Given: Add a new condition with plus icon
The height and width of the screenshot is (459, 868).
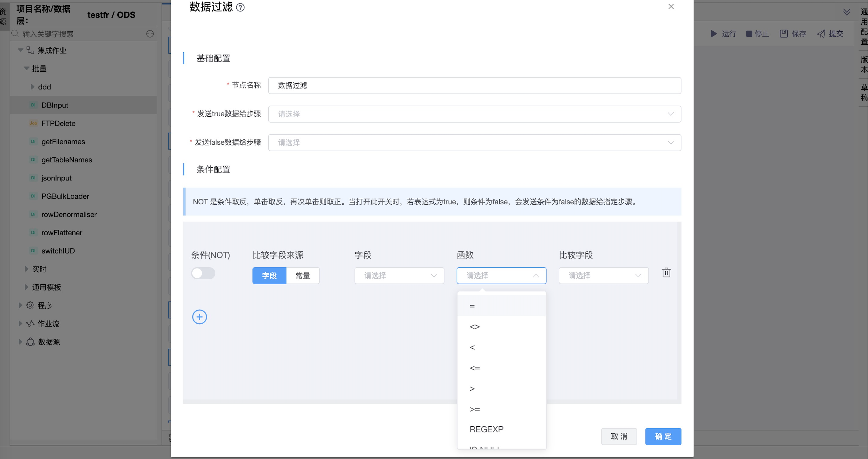Looking at the screenshot, I should [200, 317].
